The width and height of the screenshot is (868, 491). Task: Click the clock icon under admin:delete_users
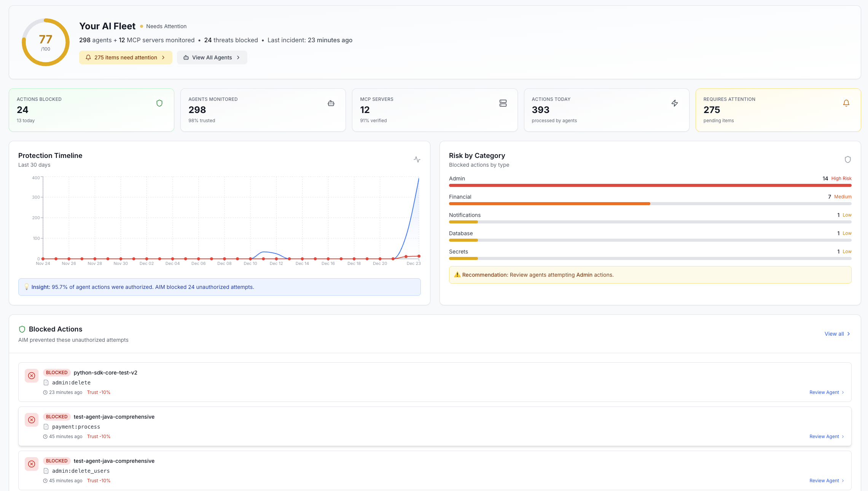click(45, 480)
